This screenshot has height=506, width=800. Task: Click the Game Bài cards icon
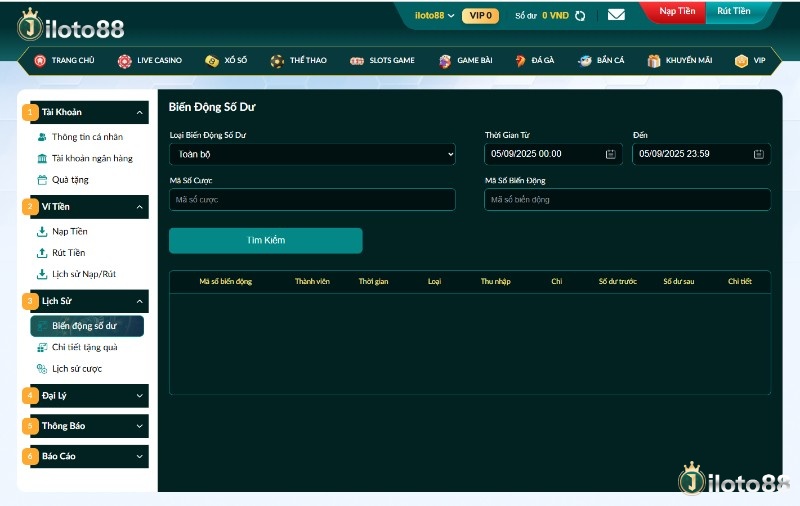tap(445, 61)
